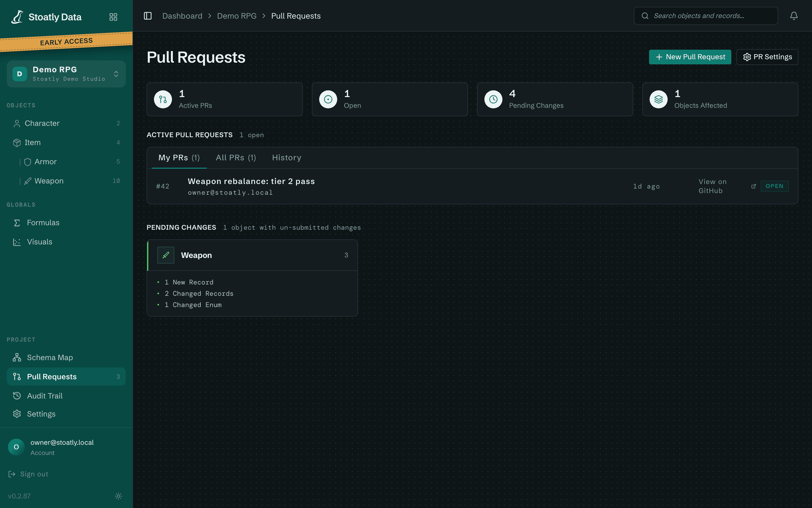Switch to the My PRs tab

[x=179, y=157]
